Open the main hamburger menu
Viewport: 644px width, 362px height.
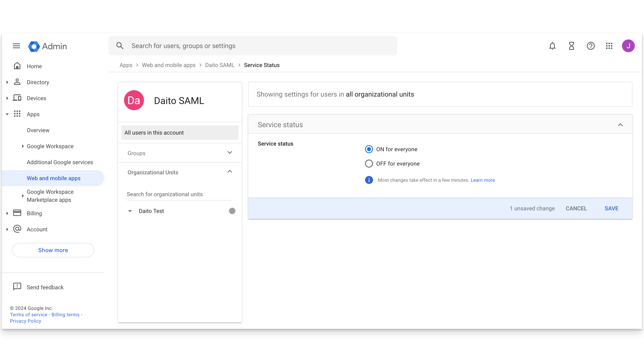click(x=16, y=46)
